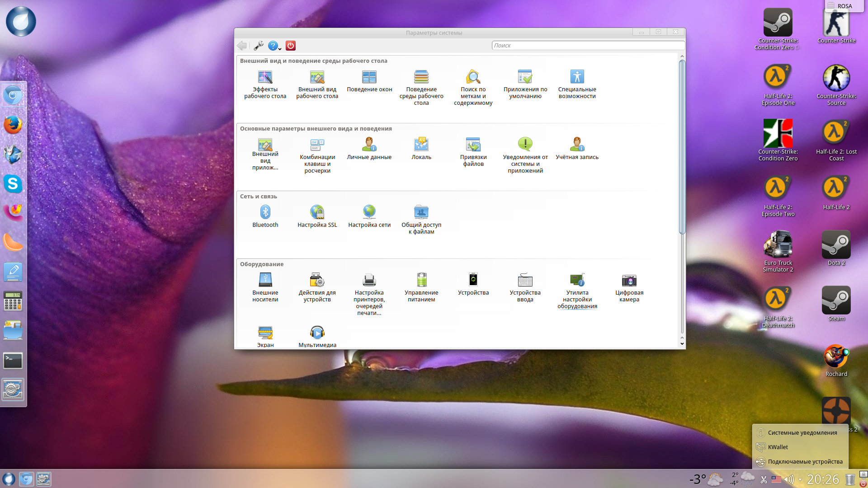868x488 pixels.
Task: Click the red power quit button
Action: click(x=291, y=46)
